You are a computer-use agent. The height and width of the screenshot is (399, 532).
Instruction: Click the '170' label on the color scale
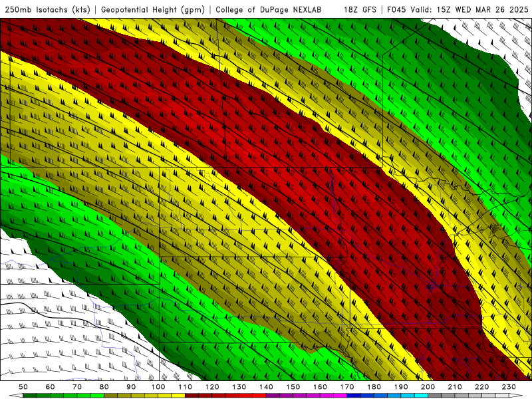(x=347, y=387)
